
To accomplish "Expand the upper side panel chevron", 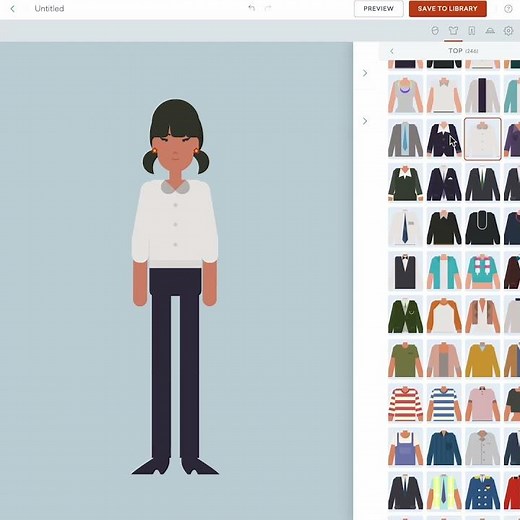I will [365, 73].
